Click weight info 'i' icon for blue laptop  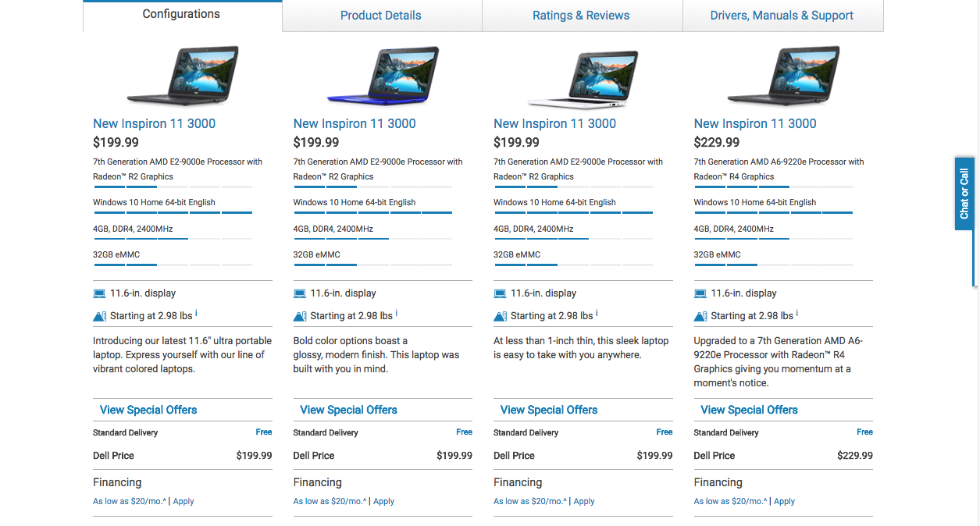point(397,314)
